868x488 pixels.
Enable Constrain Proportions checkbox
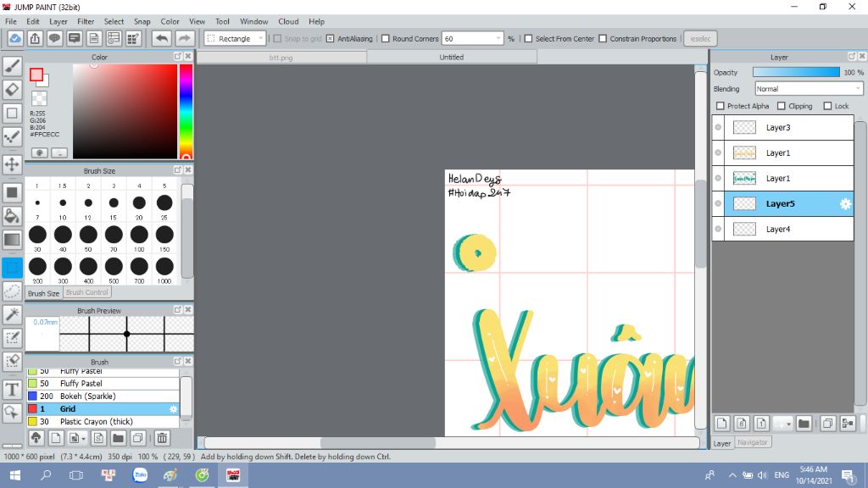(603, 39)
